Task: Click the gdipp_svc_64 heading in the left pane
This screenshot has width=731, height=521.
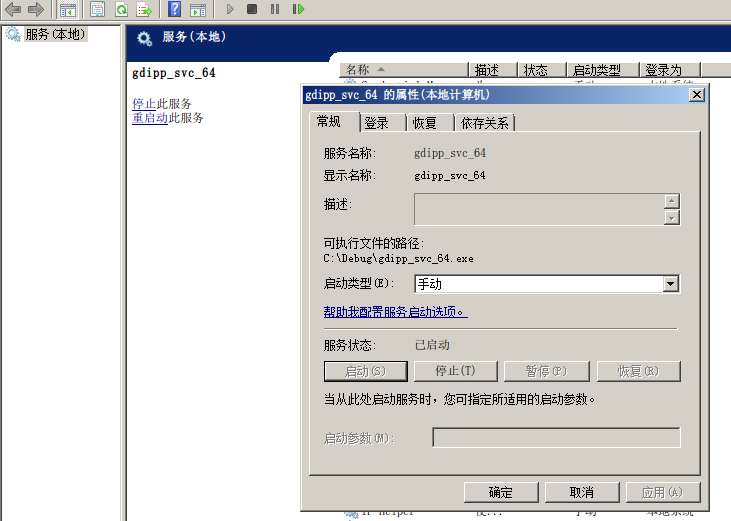Action: pos(173,73)
